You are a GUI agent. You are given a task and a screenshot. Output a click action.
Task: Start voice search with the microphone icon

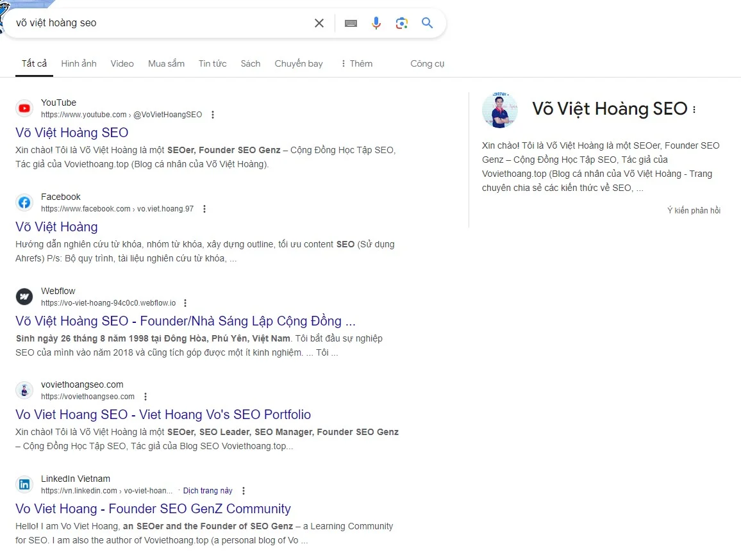(376, 22)
